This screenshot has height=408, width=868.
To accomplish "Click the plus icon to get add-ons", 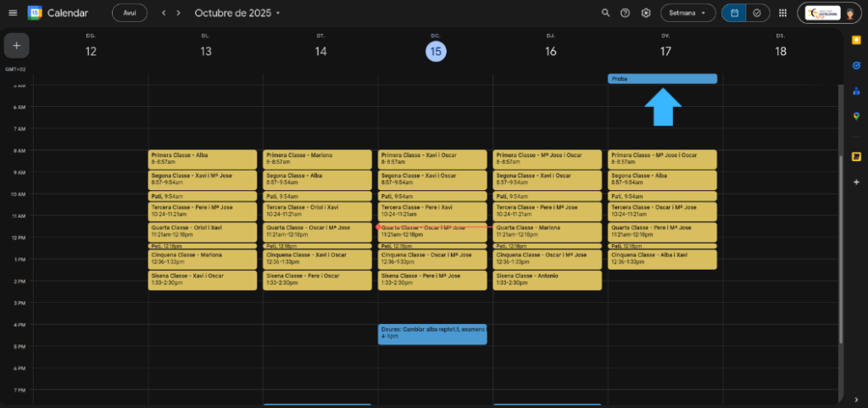I will click(x=856, y=182).
